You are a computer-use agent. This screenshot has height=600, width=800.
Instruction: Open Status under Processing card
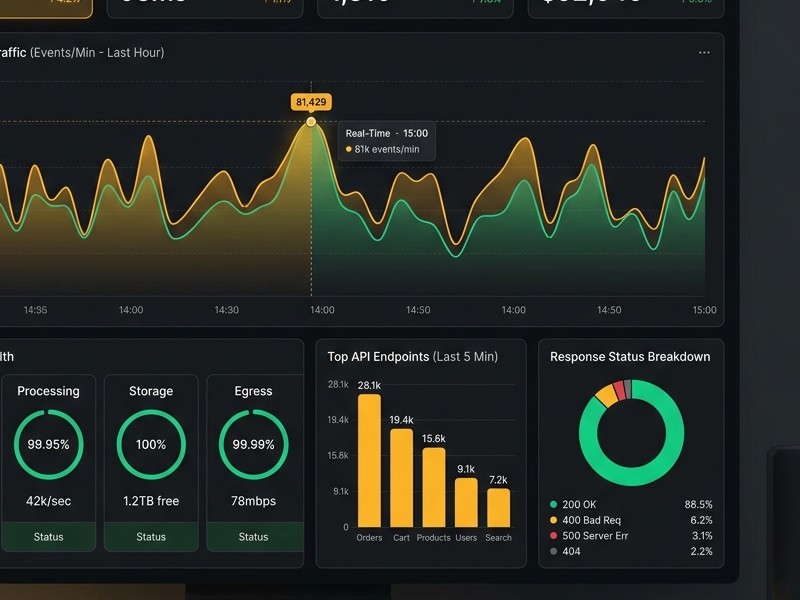click(48, 537)
